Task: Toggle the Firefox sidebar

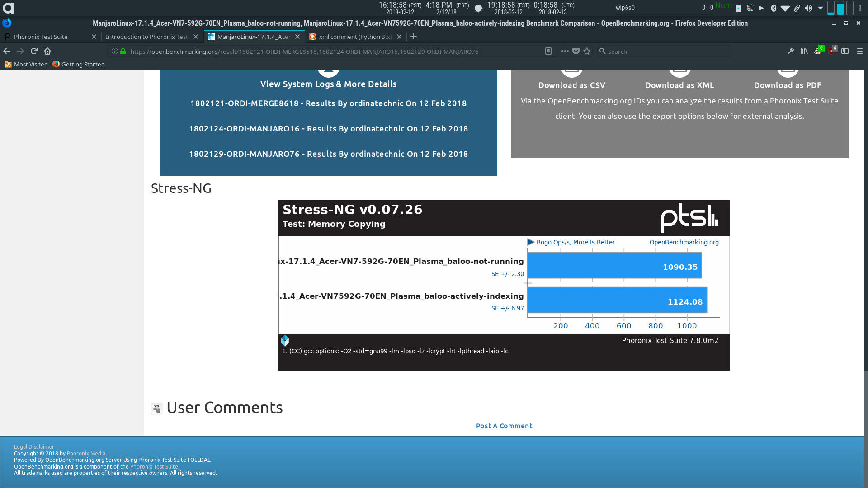Action: (x=845, y=52)
